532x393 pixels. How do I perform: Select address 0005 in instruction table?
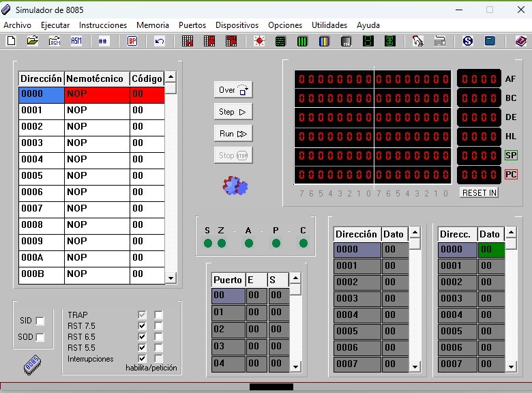(x=42, y=176)
